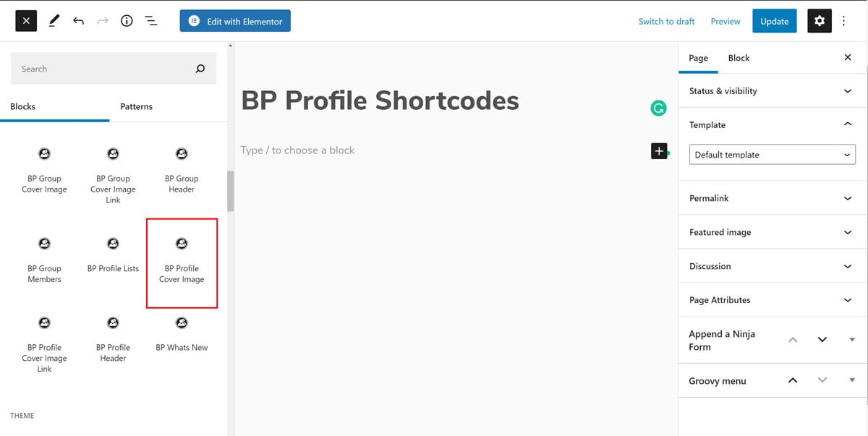Collapse the Groovy menu panel triangle
This screenshot has height=436, width=868.
click(x=852, y=380)
